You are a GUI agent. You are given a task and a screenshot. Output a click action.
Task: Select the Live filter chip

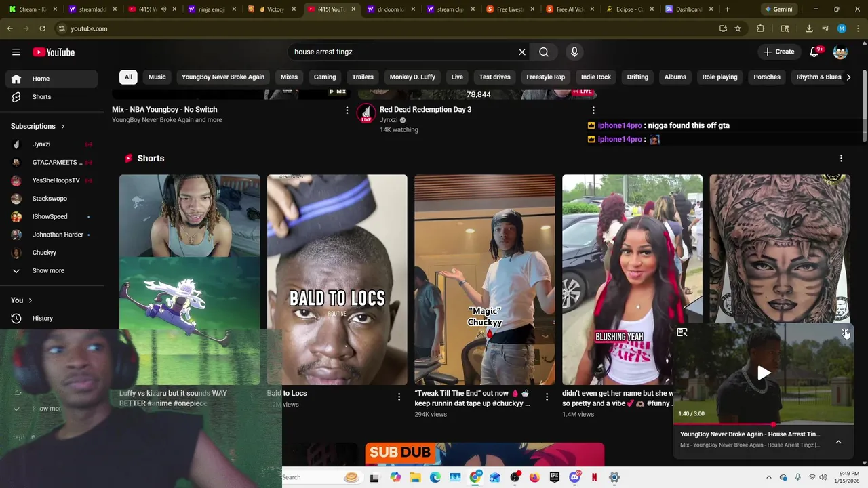[x=457, y=77]
